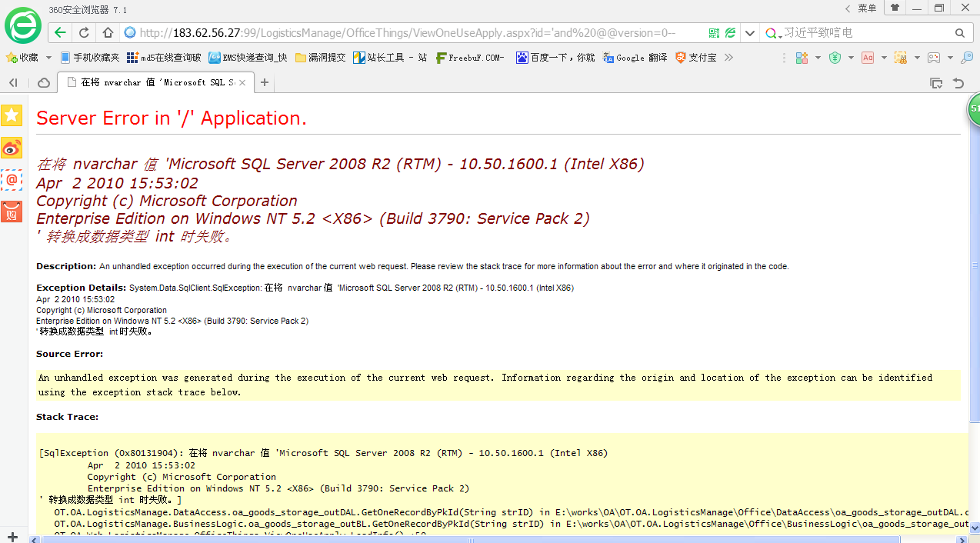Screen dimensions: 980x543
Task: Click the Server Error heading text
Action: [x=172, y=118]
